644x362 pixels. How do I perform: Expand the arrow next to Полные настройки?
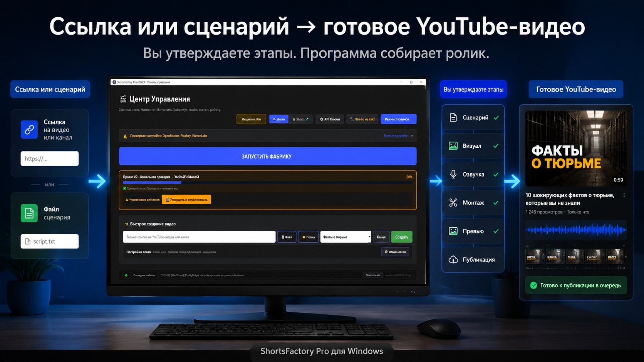[412, 136]
